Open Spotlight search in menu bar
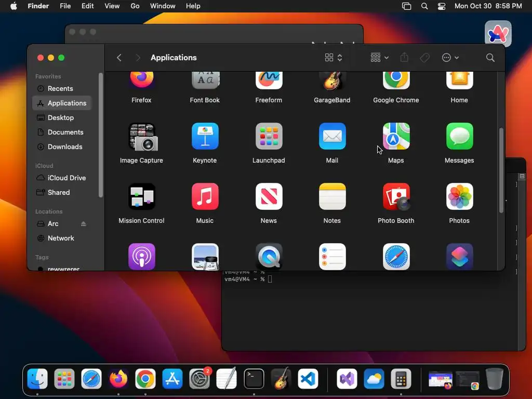 [x=424, y=6]
